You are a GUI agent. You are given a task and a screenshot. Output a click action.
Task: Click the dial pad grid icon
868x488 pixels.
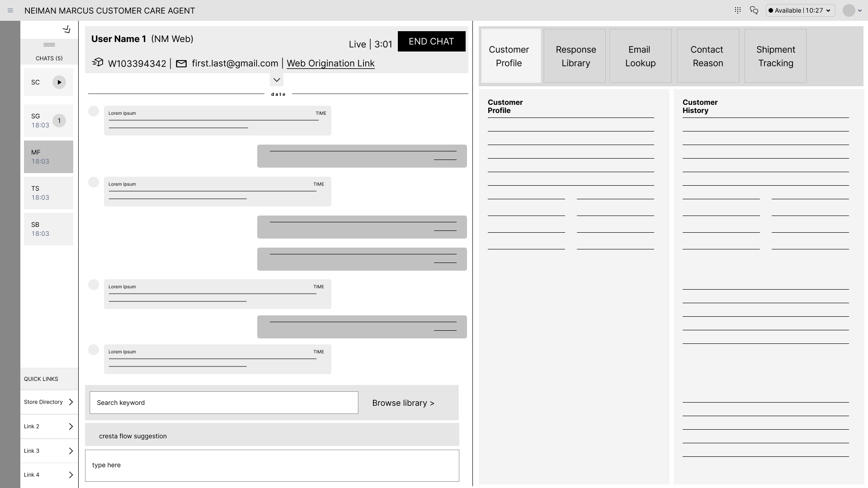[x=738, y=10]
